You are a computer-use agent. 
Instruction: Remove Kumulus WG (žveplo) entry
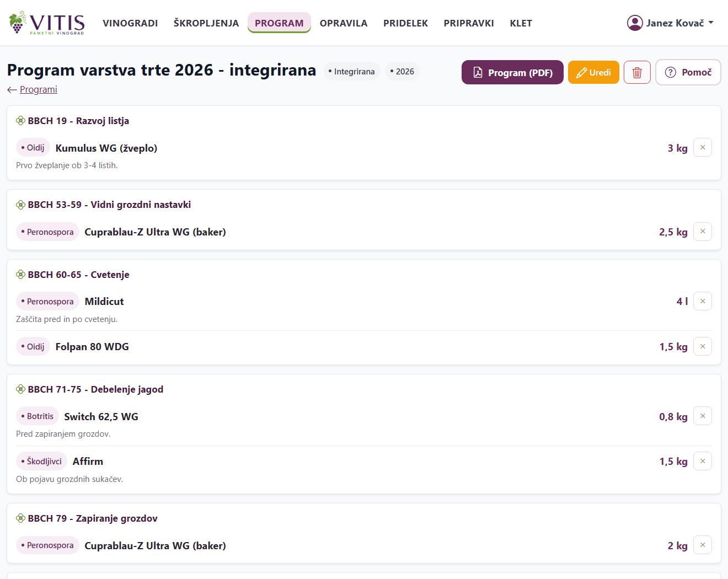(x=703, y=147)
